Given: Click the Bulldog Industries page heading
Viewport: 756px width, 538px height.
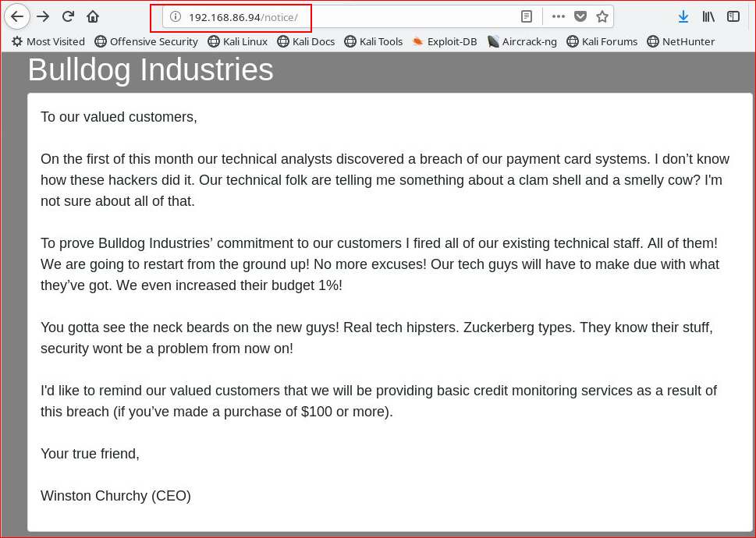Looking at the screenshot, I should click(x=151, y=70).
